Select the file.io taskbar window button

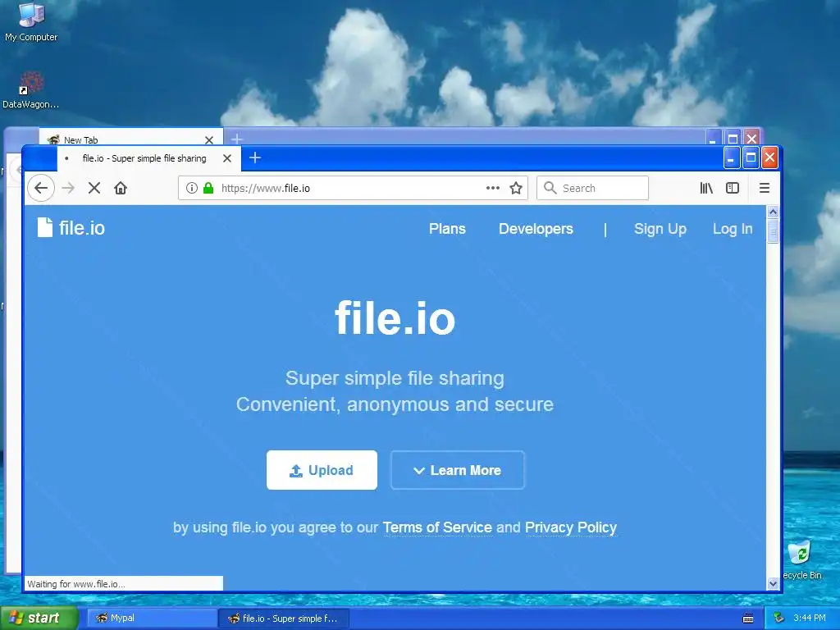[x=284, y=619]
